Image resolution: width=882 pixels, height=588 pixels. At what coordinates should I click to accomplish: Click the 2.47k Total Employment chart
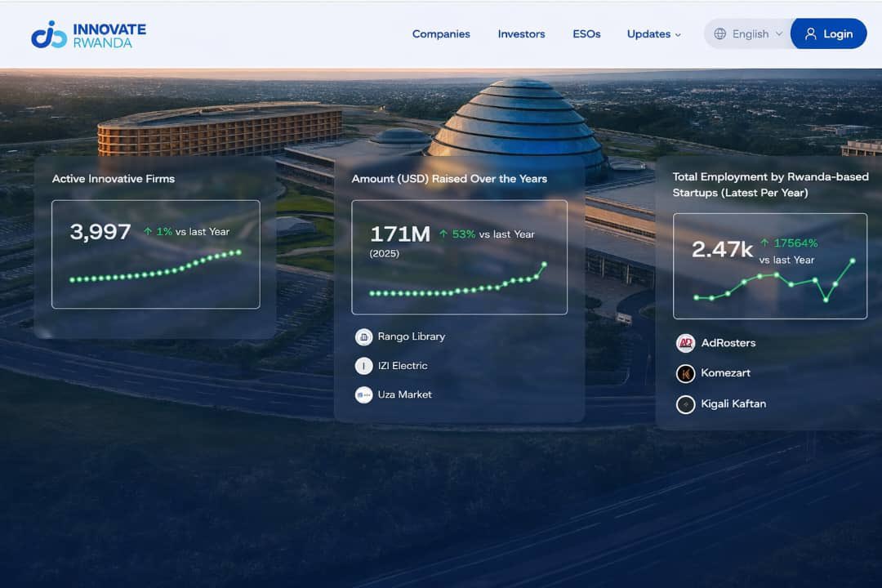click(769, 265)
